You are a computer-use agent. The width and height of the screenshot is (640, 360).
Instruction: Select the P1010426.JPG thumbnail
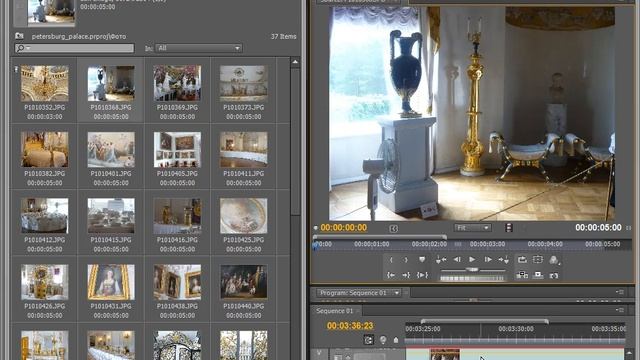pyautogui.click(x=44, y=282)
